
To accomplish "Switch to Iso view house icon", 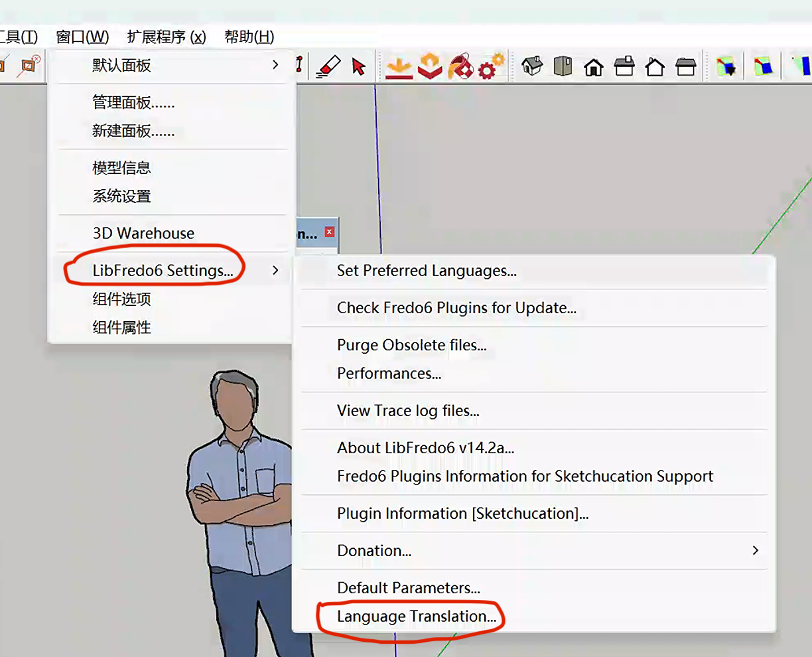I will [532, 66].
